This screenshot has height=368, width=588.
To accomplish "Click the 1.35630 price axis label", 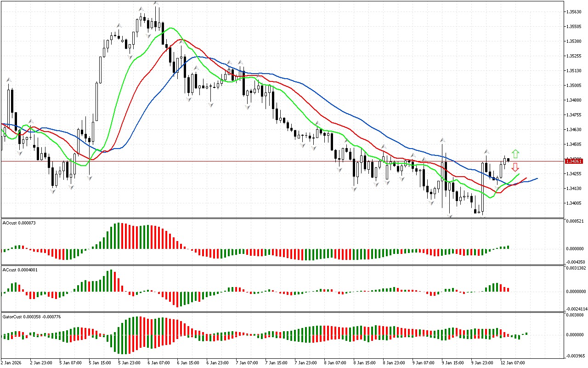I will pos(574,12).
